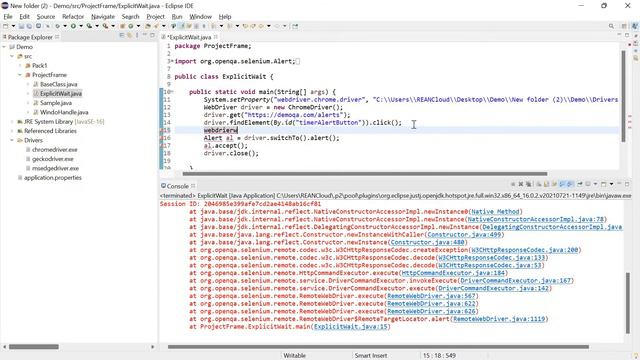
Task: Click the New Java Class icon
Action: coord(131,26)
